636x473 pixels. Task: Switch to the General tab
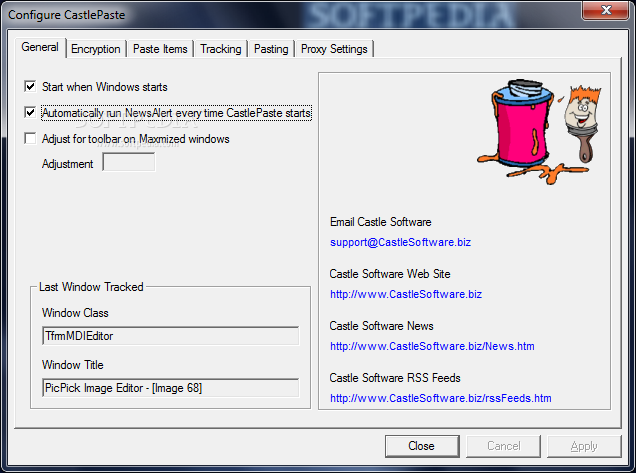pos(40,47)
